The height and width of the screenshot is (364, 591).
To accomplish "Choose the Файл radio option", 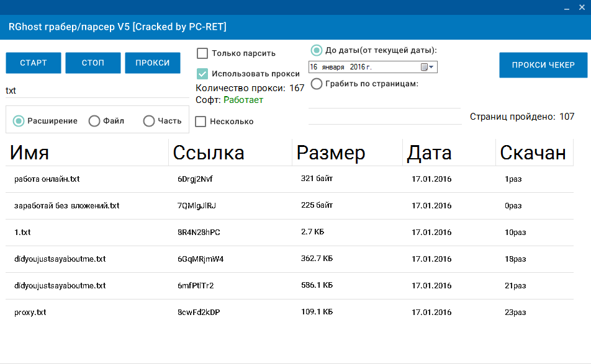I will (x=94, y=121).
